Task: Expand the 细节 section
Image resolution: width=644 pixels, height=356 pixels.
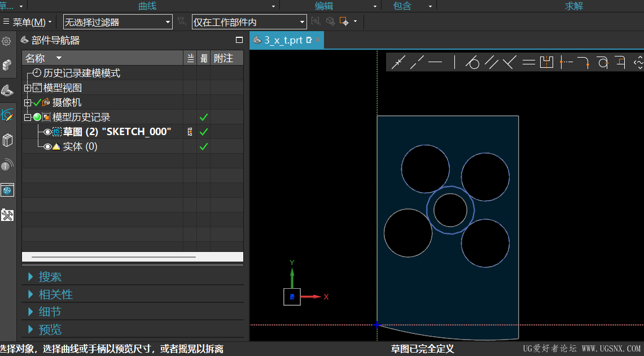Action: (30, 311)
